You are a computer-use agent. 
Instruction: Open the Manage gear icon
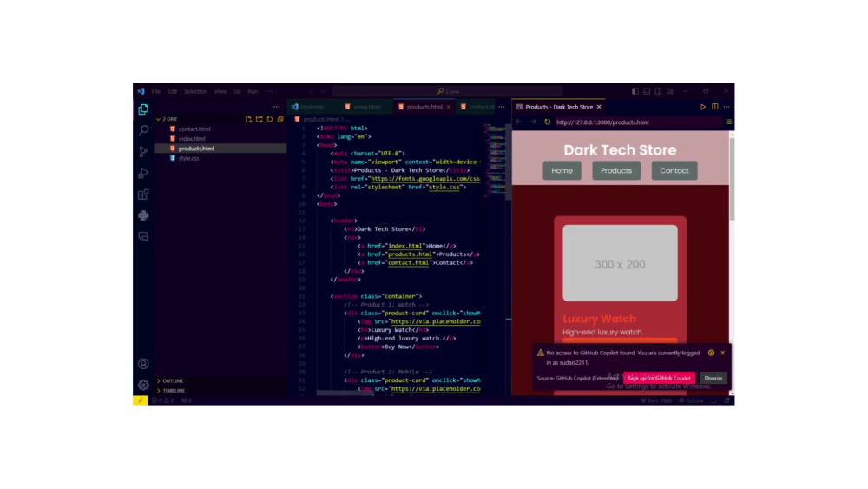tap(143, 384)
